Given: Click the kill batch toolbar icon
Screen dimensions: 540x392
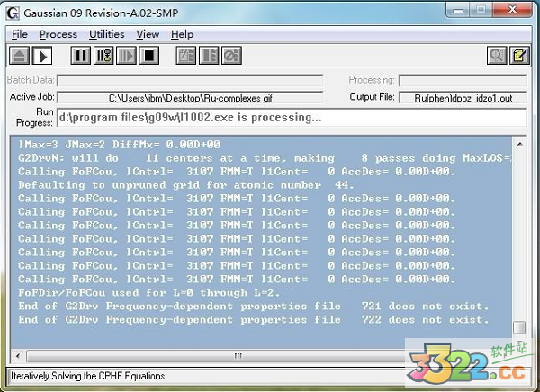Looking at the screenshot, I should coord(232,56).
